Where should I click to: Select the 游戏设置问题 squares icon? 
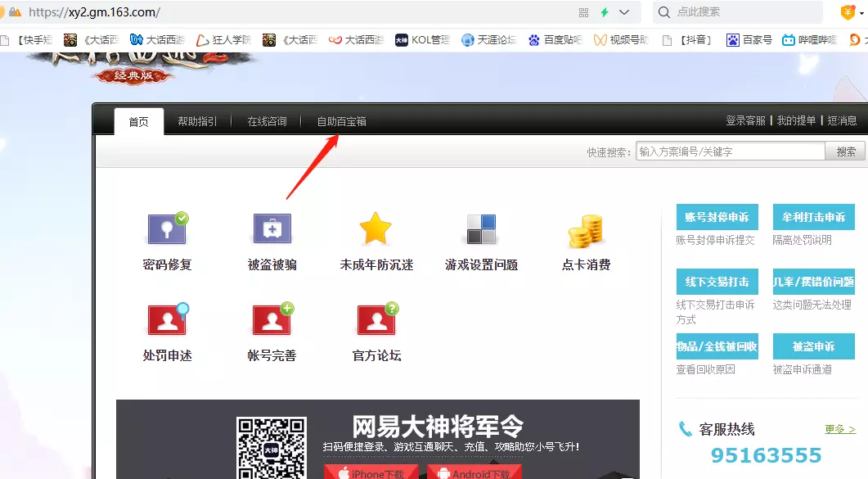481,230
